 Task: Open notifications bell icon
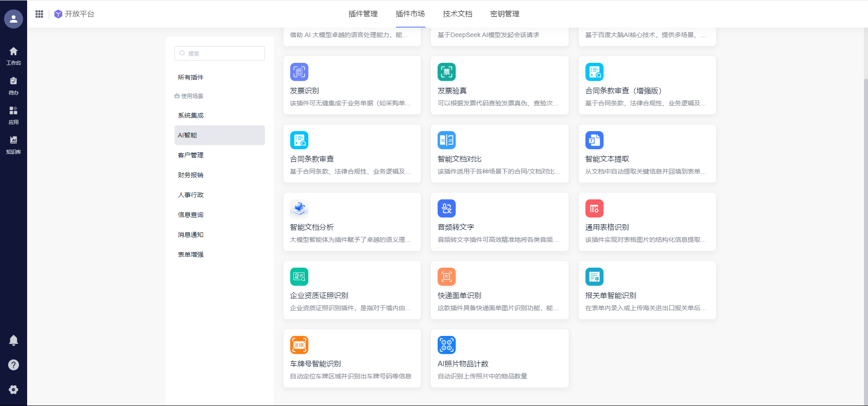(x=14, y=340)
